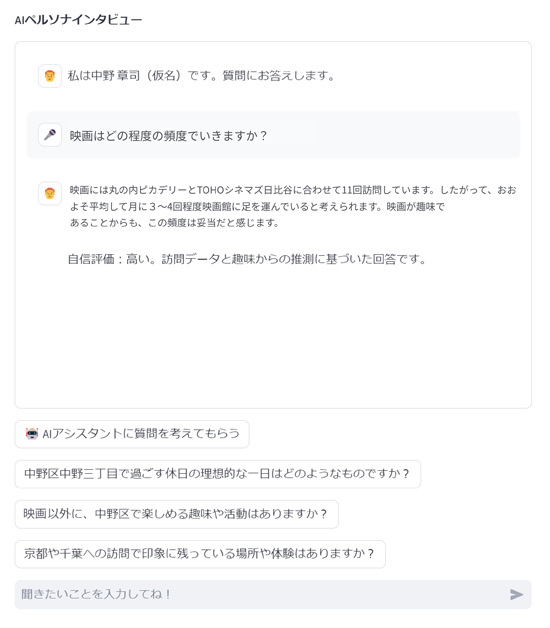Viewport: 550px width, 628px height.
Task: Send the message with the paper plane icon
Action: (516, 594)
